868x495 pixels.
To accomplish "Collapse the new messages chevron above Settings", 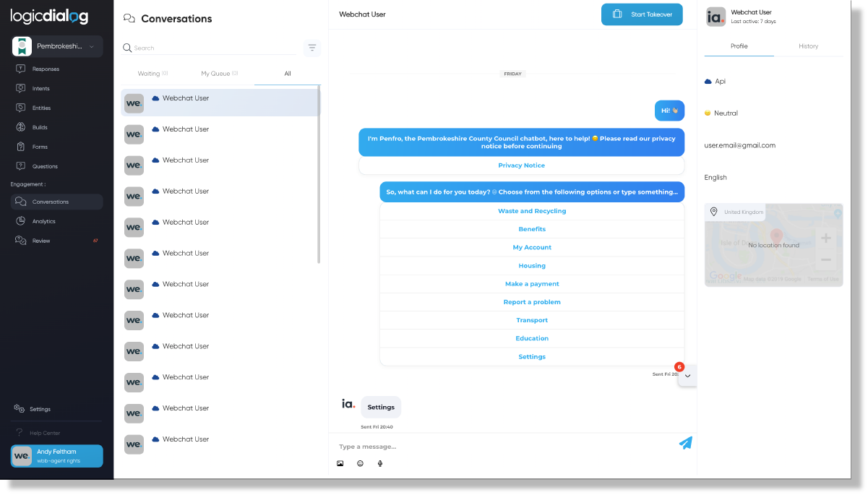I will tap(687, 376).
